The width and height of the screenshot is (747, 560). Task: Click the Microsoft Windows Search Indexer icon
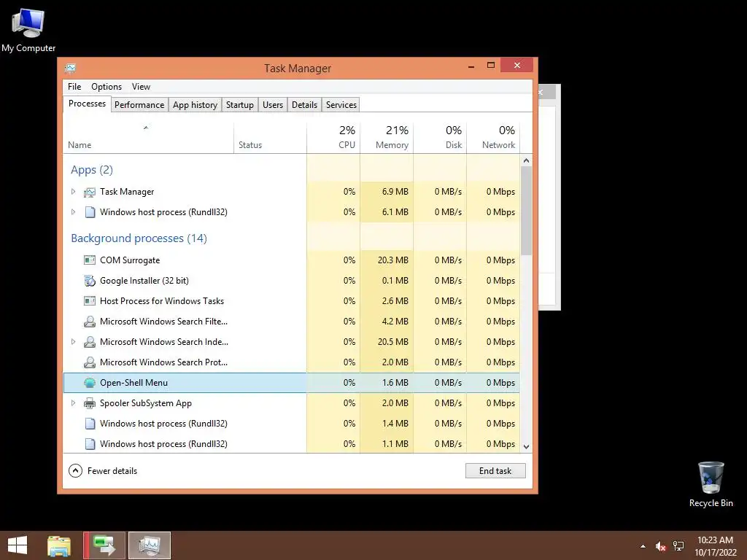point(90,342)
